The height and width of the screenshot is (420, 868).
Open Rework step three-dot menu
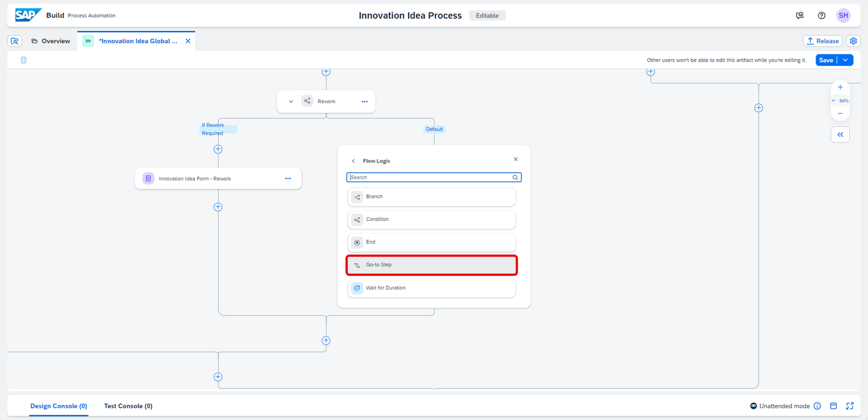pyautogui.click(x=365, y=101)
